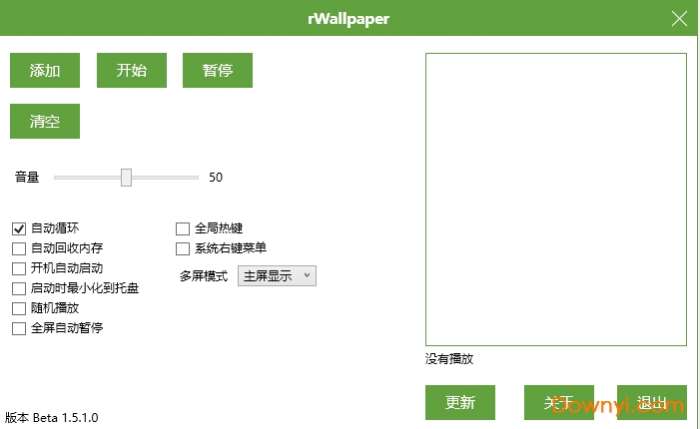Open the 多屏模式 dropdown showing 主屏显示
700x429 pixels.
click(277, 276)
